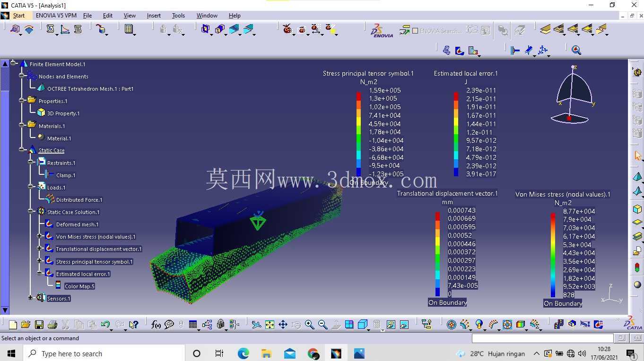The width and height of the screenshot is (644, 361).
Task: Collapse the Estimated local error.1 node
Action: (40, 273)
